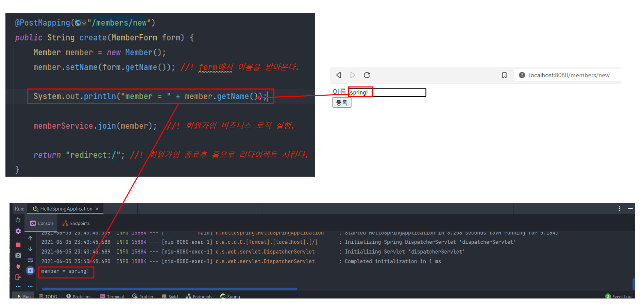Go back in the browser
The width and height of the screenshot is (644, 307).
(x=339, y=75)
